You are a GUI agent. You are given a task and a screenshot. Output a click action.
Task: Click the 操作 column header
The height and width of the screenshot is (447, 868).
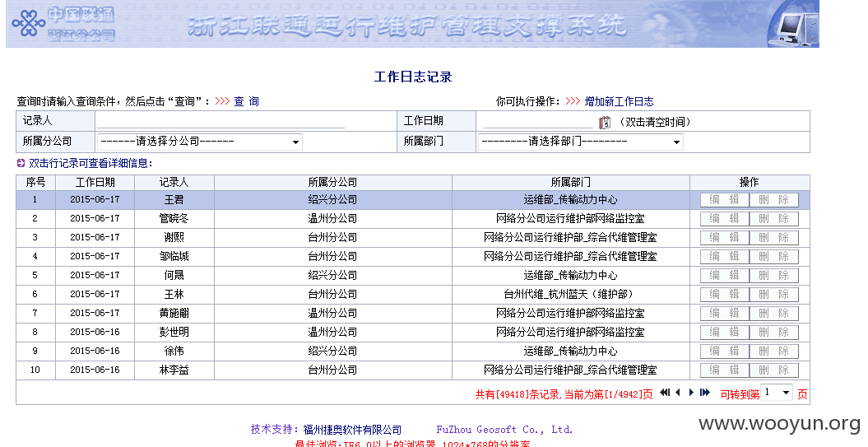750,182
